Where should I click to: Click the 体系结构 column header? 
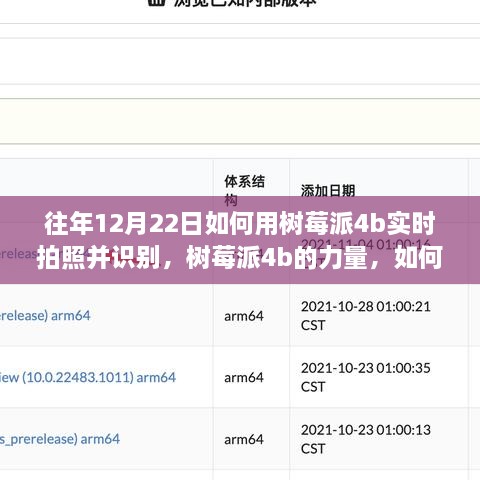(244, 191)
